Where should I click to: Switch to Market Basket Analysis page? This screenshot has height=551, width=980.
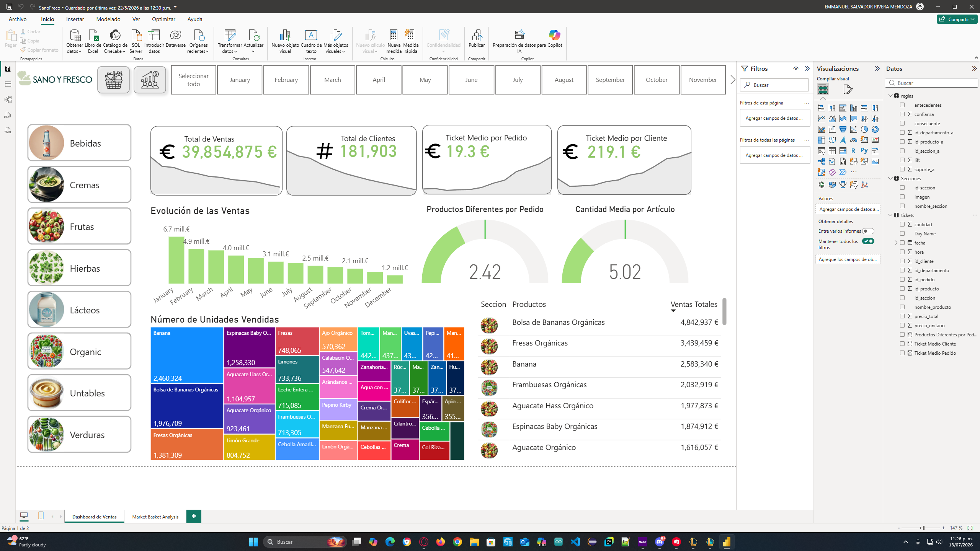pos(155,517)
